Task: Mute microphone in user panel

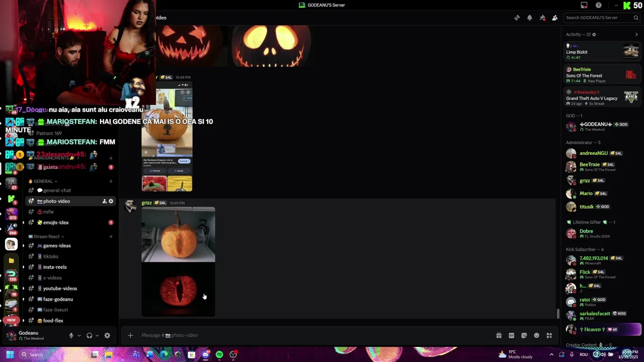Action: pos(71,335)
